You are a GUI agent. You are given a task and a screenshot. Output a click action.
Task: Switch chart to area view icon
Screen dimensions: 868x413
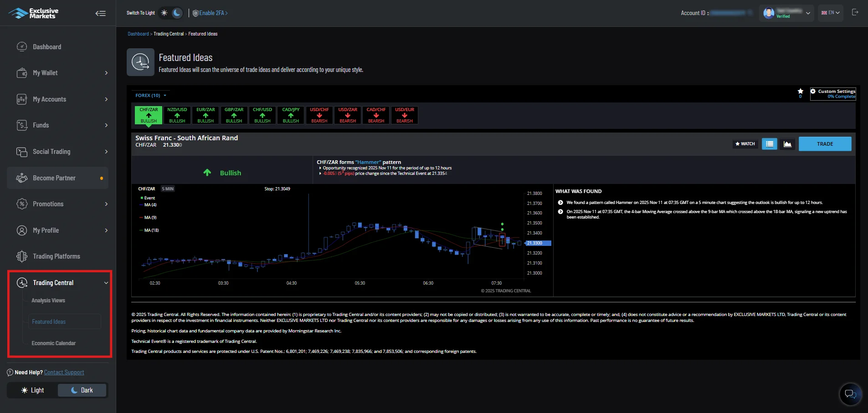787,143
